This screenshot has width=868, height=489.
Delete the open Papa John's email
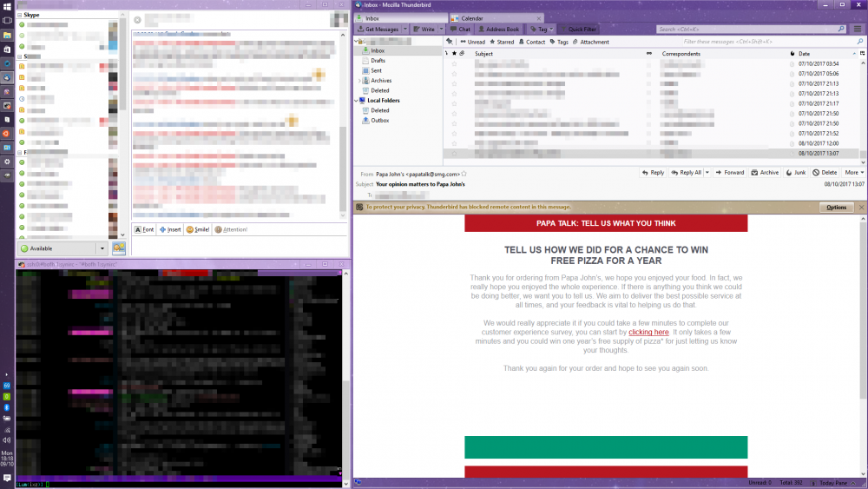[x=825, y=173]
